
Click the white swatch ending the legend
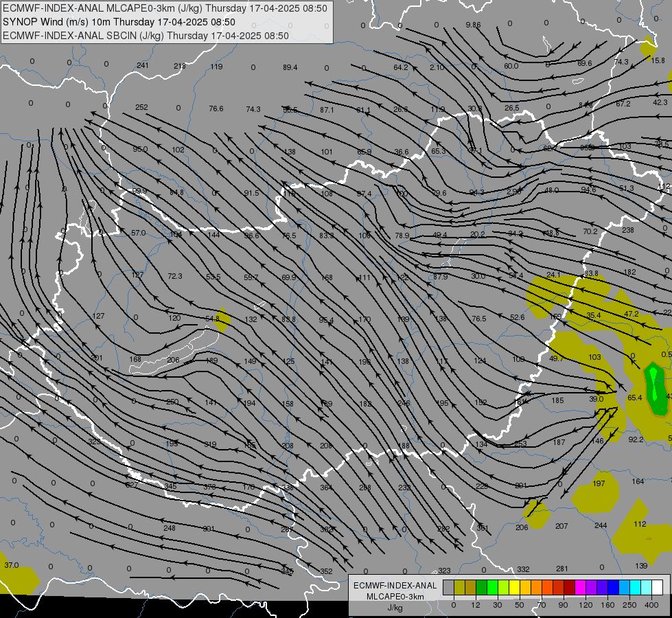tap(657, 588)
